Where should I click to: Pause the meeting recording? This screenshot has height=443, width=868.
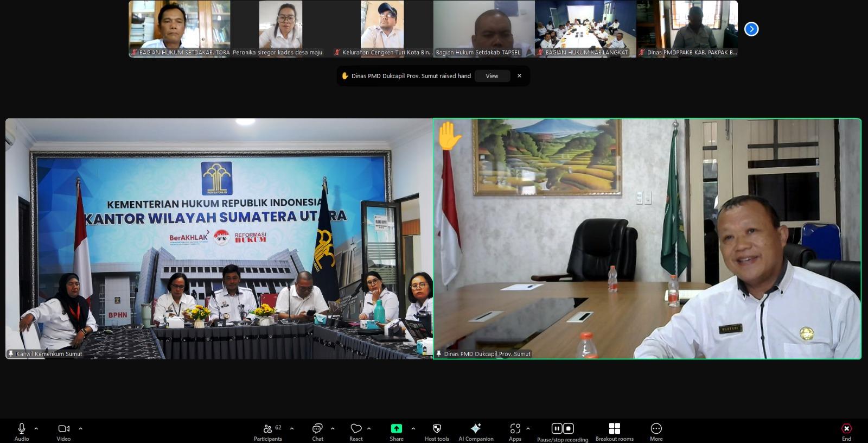coord(557,428)
